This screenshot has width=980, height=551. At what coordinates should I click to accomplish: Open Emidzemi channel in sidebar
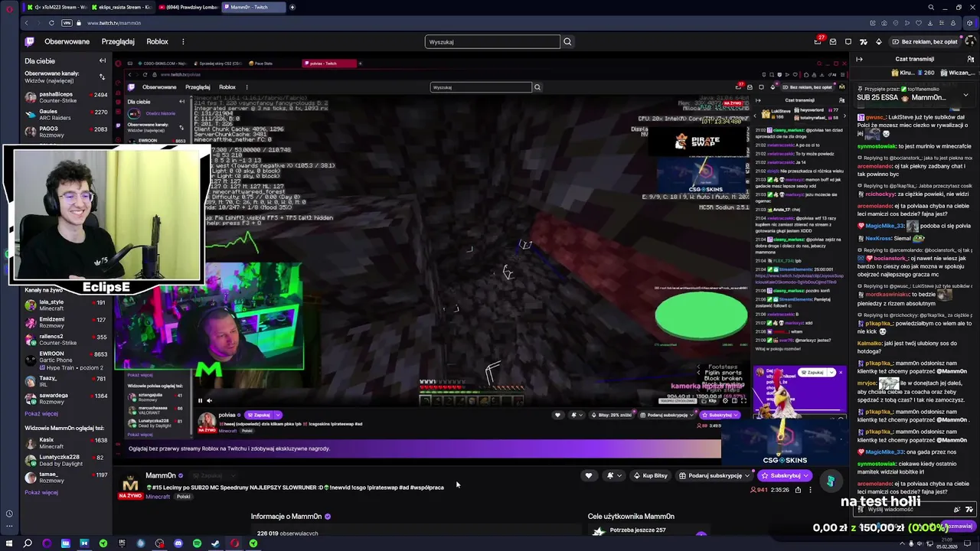(66, 322)
